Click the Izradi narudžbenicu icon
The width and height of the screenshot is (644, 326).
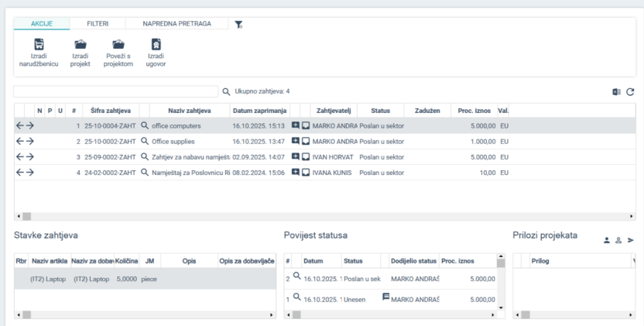click(39, 45)
